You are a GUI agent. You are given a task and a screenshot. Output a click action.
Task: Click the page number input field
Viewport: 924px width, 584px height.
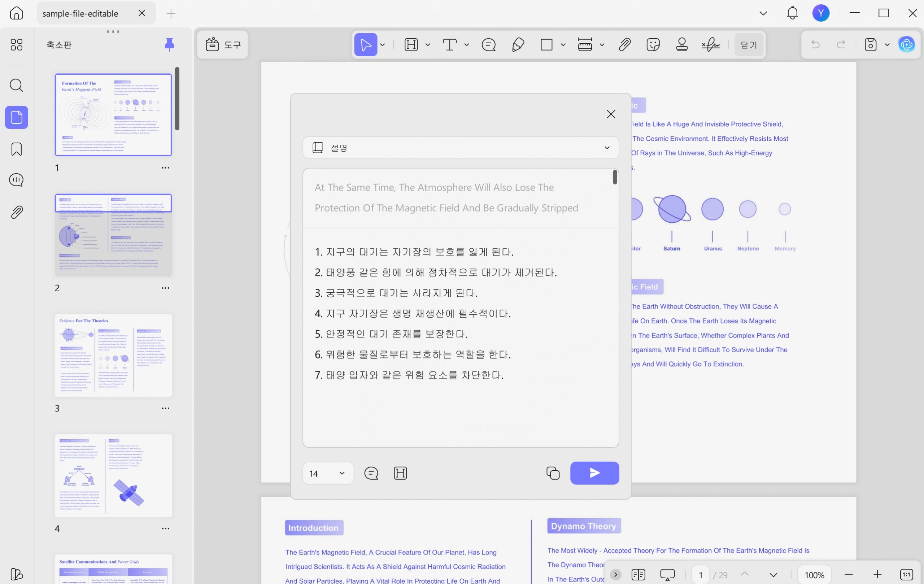pos(701,574)
